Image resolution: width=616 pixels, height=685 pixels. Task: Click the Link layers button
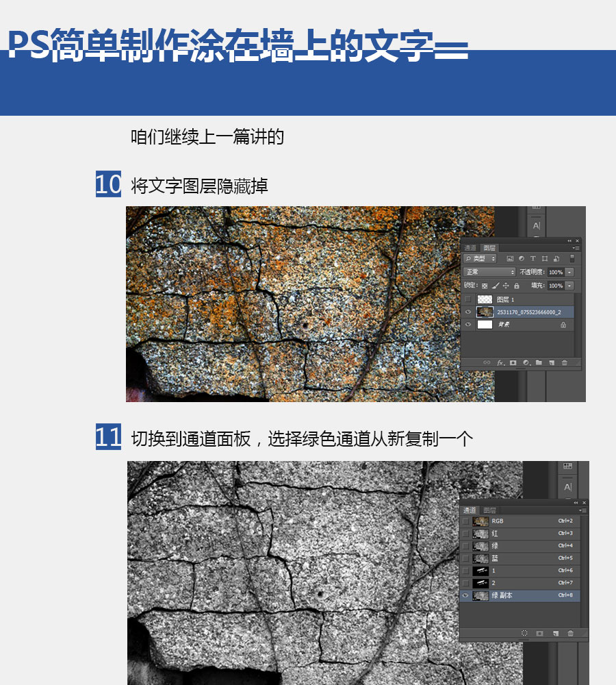coord(487,363)
